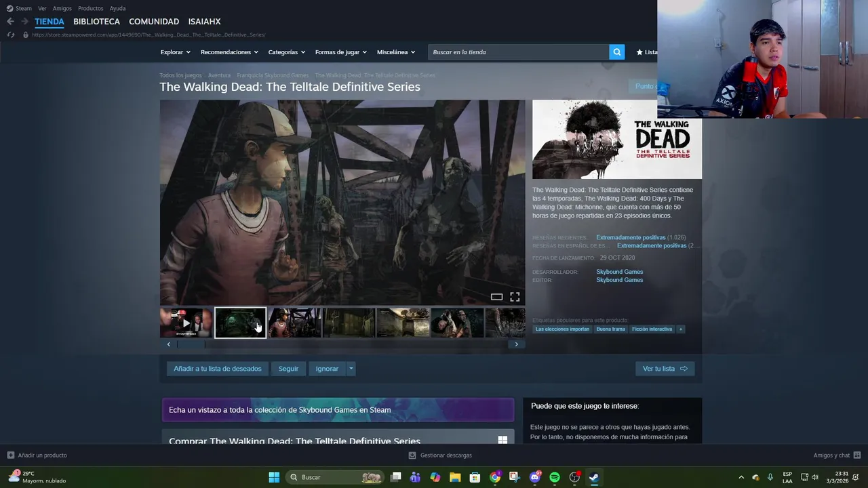Expand the Explorar dropdown
Image resolution: width=868 pixels, height=488 pixels.
click(x=175, y=52)
